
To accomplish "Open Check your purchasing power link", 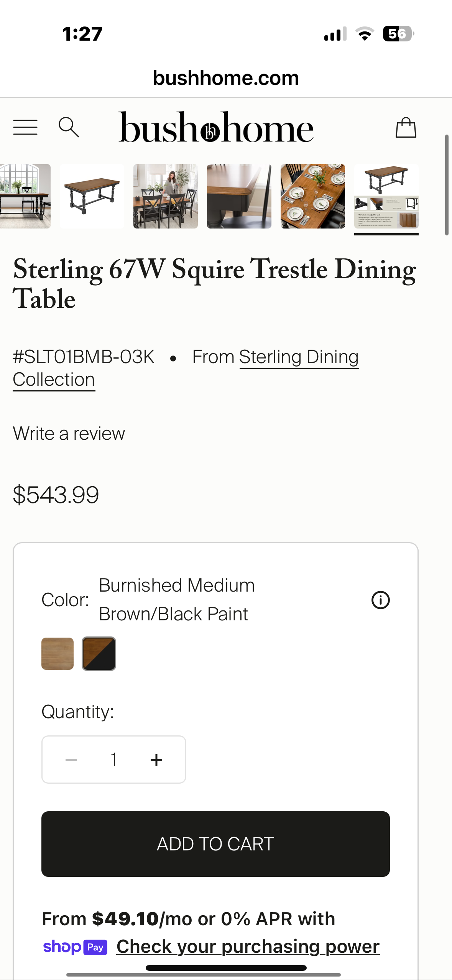I will click(248, 946).
